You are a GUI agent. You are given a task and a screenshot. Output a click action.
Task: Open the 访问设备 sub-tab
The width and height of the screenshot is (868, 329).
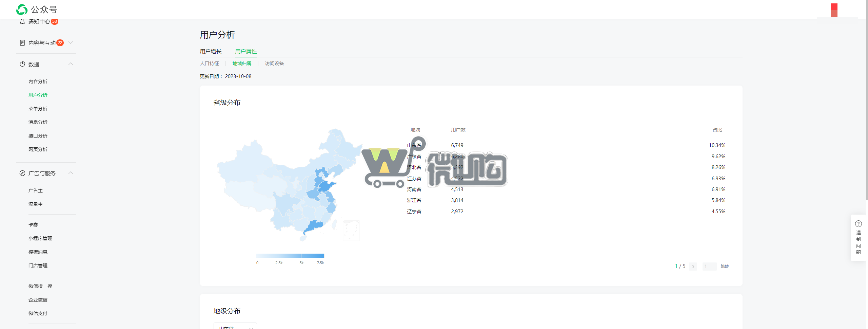tap(274, 63)
